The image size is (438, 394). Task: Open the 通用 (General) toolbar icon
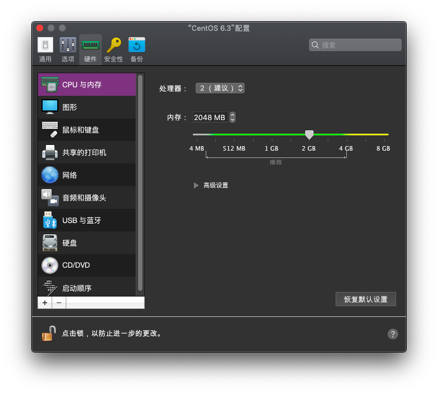click(45, 49)
